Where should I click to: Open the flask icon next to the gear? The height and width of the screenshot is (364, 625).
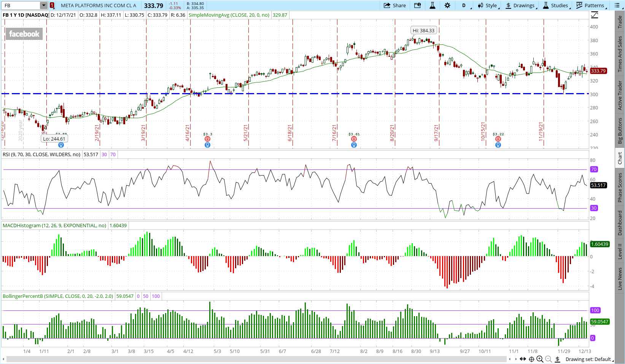click(432, 5)
